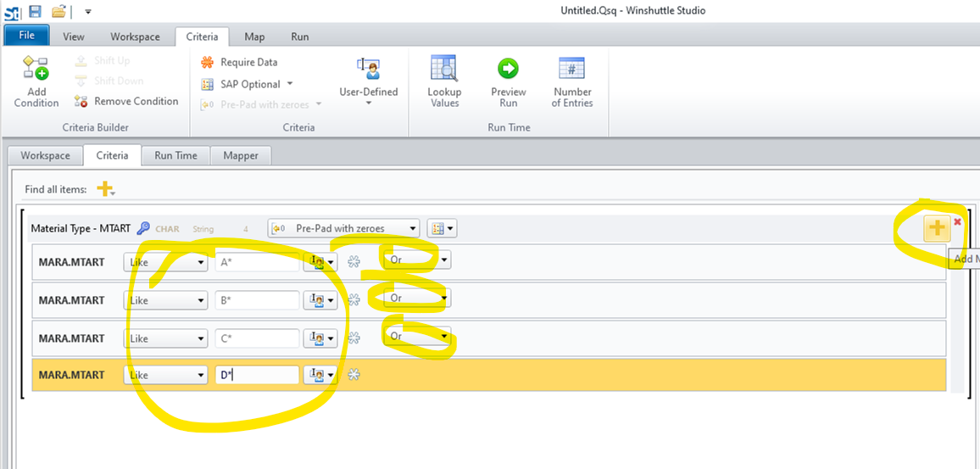Click value field containing B*
The width and height of the screenshot is (980, 469).
(257, 300)
